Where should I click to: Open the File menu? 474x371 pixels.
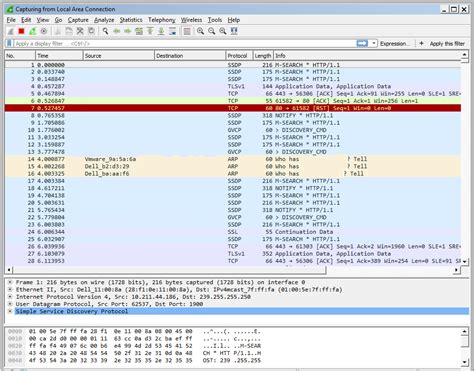pyautogui.click(x=11, y=20)
